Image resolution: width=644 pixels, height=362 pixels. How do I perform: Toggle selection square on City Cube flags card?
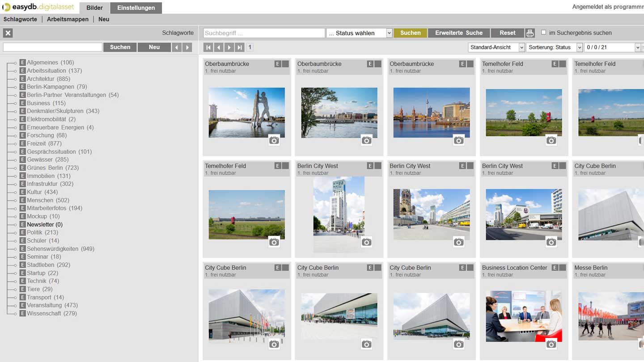285,268
